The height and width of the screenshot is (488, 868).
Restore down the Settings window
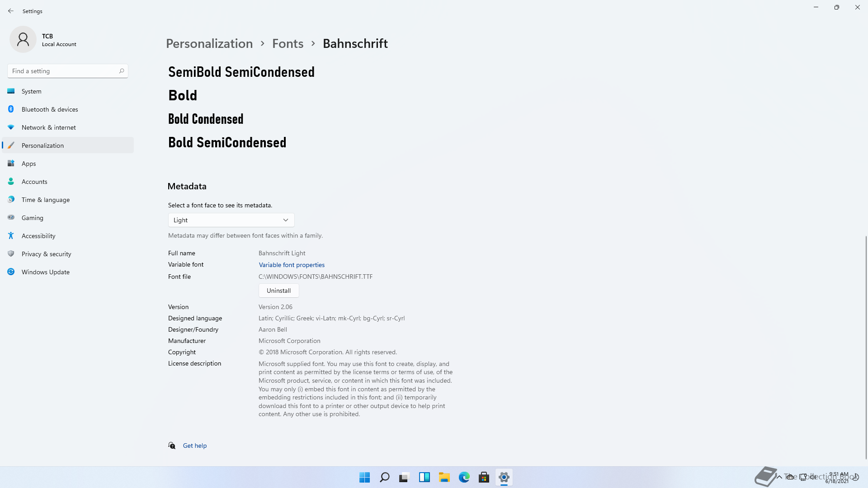pos(837,7)
